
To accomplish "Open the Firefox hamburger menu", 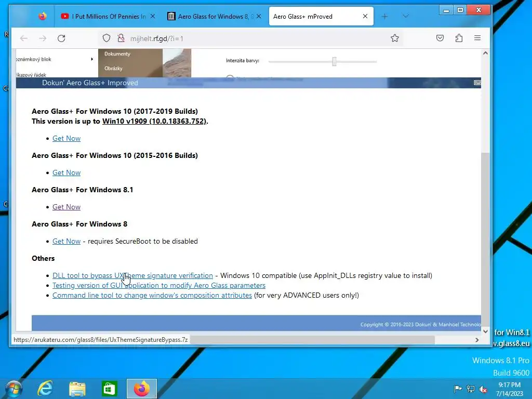I will [x=477, y=38].
